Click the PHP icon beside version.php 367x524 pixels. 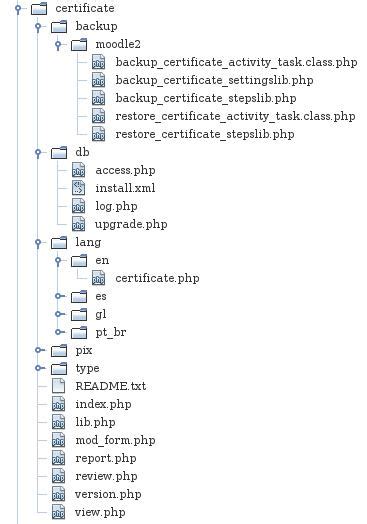pos(58,494)
